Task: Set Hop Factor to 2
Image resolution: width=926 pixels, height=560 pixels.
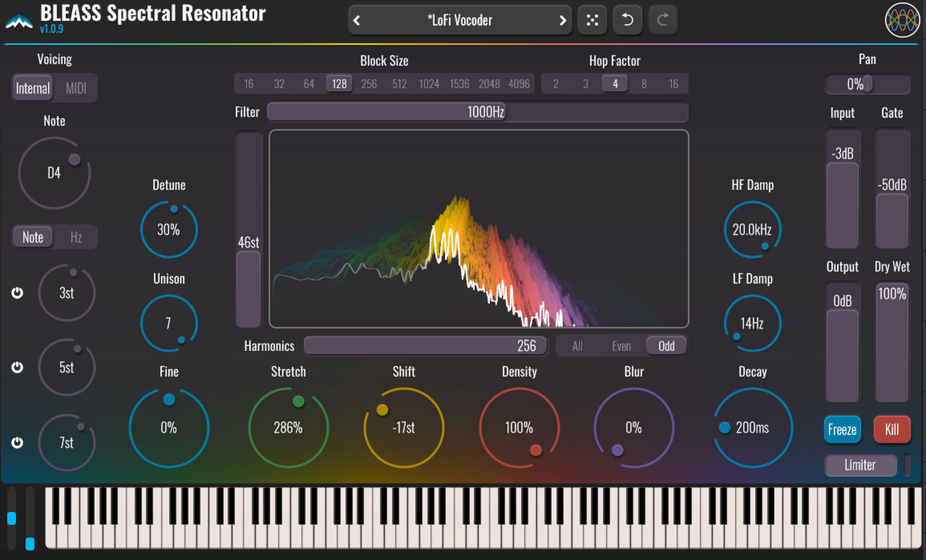Action: tap(556, 84)
